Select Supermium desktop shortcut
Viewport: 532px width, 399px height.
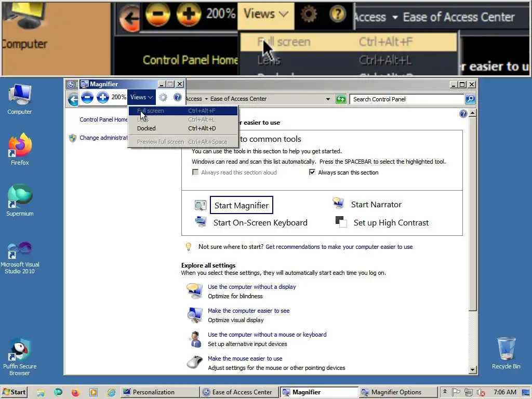coord(20,200)
